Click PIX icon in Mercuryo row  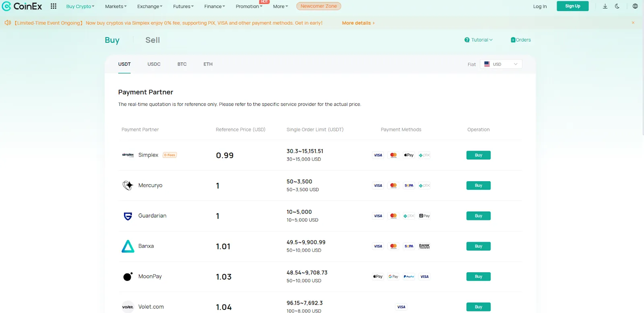[424, 185]
